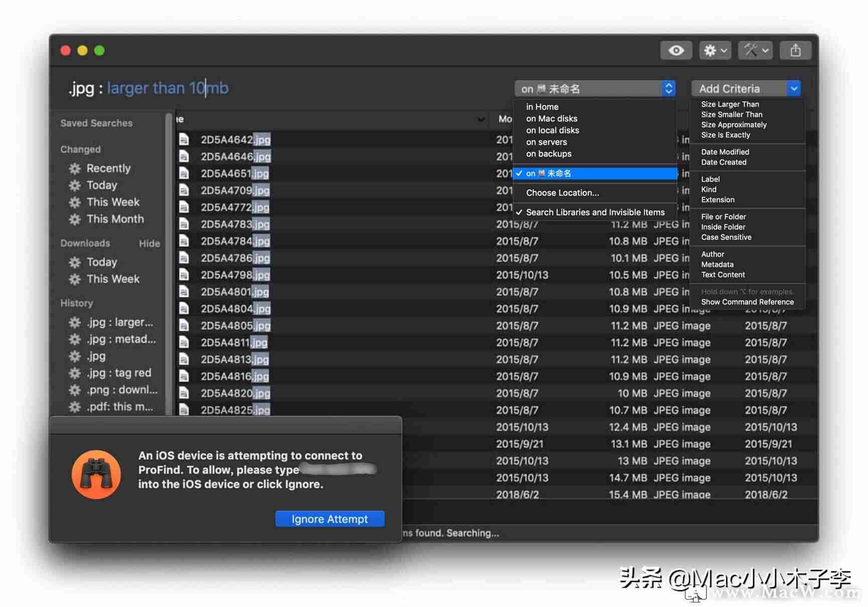Add 'Date Created' criterion
The width and height of the screenshot is (868, 607).
(724, 162)
